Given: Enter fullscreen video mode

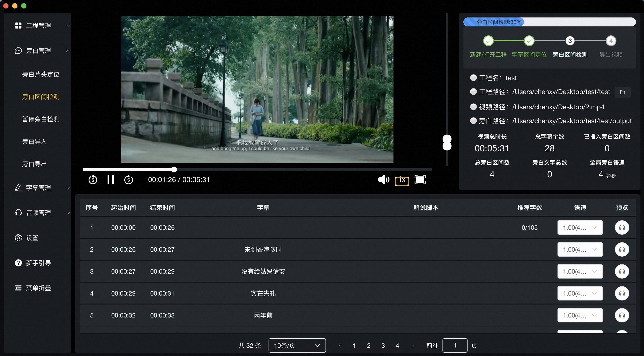Looking at the screenshot, I should (420, 180).
